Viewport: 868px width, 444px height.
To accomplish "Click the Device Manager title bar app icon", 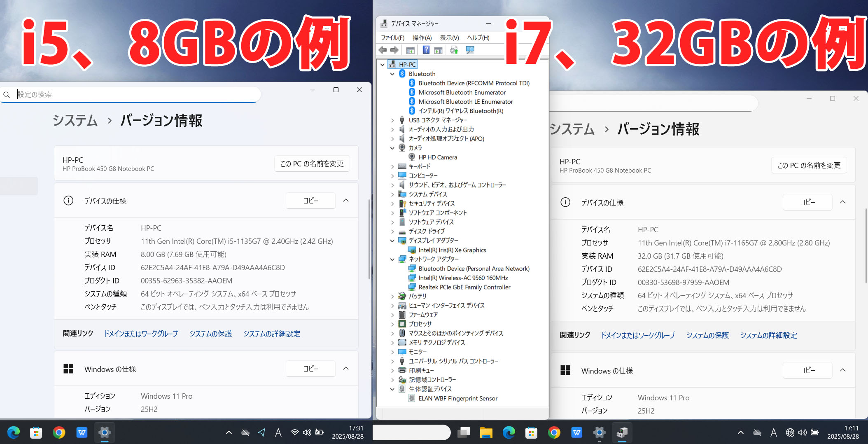I will 384,23.
